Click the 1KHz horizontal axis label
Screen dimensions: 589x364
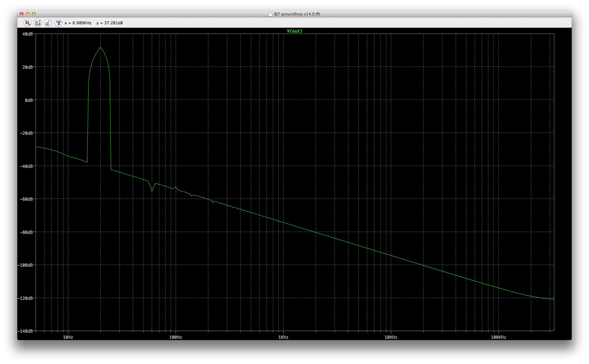283,337
